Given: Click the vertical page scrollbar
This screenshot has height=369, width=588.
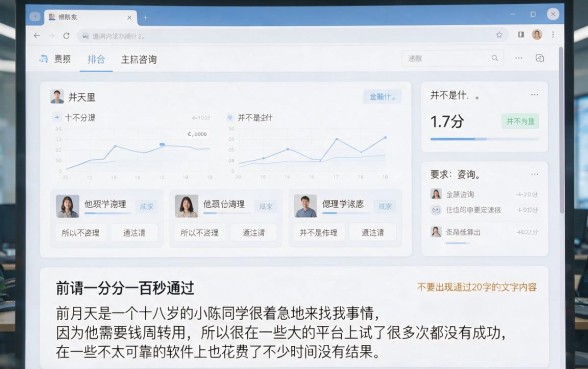Looking at the screenshot, I should (561, 130).
